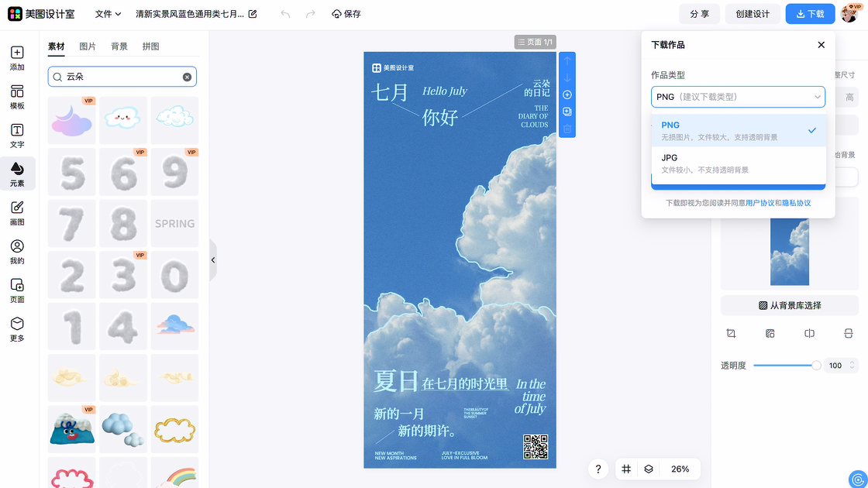
Task: Open the 画图 drawing tool
Action: (x=17, y=212)
